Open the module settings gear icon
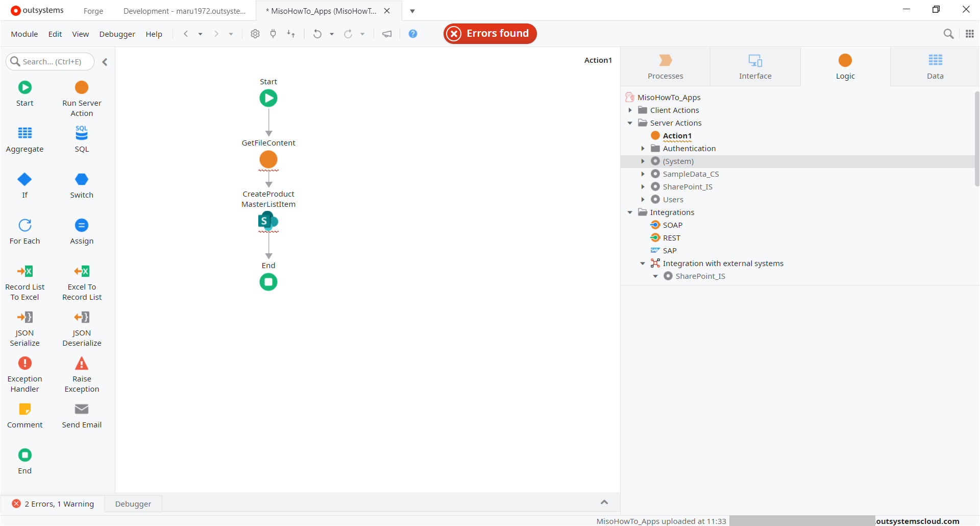Image resolution: width=980 pixels, height=526 pixels. 255,34
